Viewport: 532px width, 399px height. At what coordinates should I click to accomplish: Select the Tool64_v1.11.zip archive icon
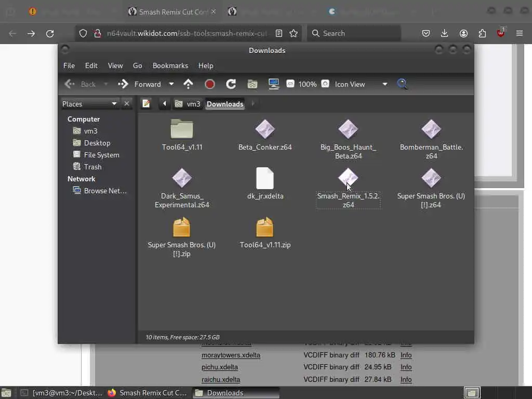(265, 227)
